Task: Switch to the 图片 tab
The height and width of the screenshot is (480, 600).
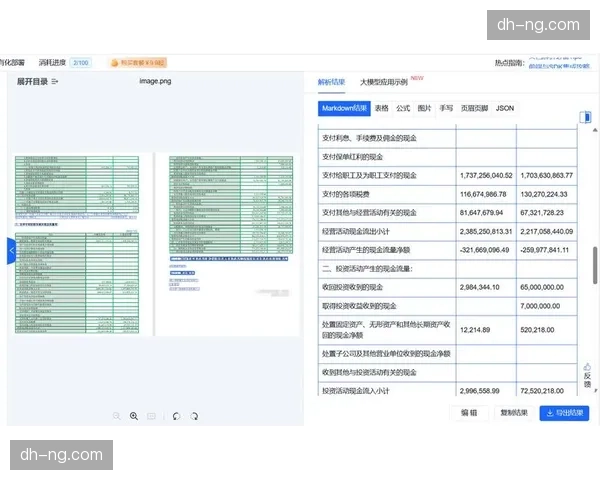Action: coord(424,108)
